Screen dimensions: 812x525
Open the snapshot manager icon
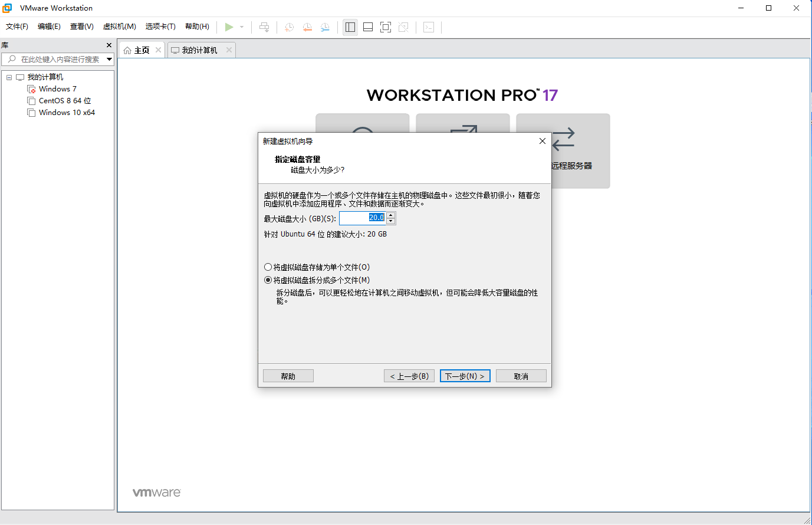tap(325, 27)
